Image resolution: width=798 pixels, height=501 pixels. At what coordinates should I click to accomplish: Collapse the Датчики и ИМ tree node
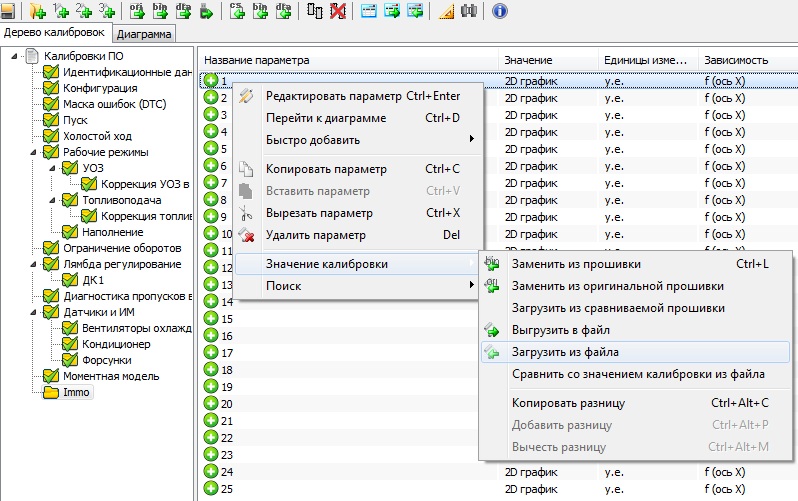coord(35,312)
